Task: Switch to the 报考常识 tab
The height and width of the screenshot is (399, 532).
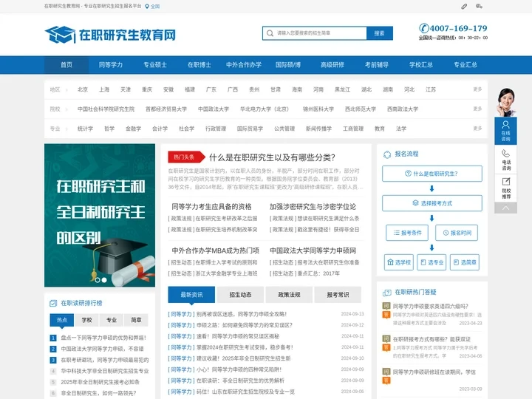Action: pyautogui.click(x=338, y=295)
